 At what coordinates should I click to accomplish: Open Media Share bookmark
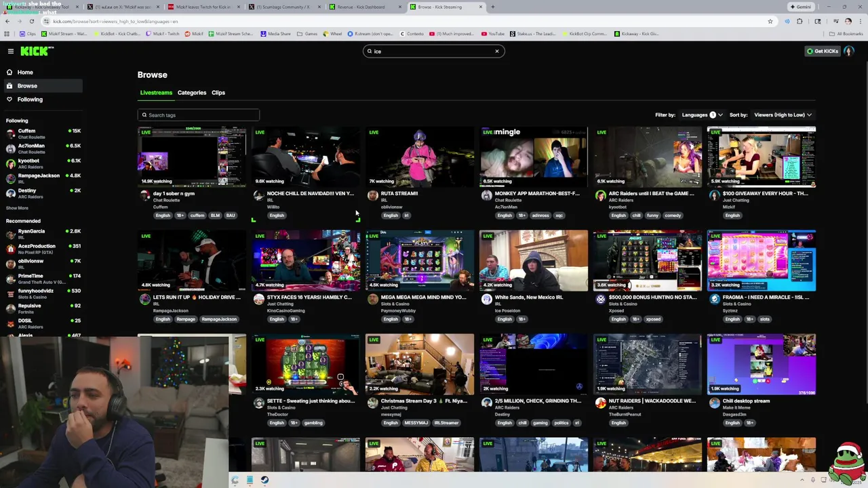(x=276, y=34)
